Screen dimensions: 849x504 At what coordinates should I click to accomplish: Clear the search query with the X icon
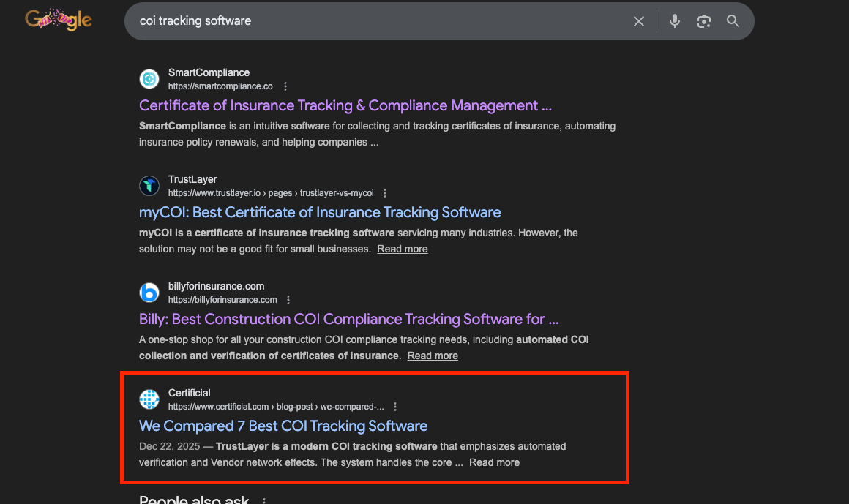(x=639, y=21)
